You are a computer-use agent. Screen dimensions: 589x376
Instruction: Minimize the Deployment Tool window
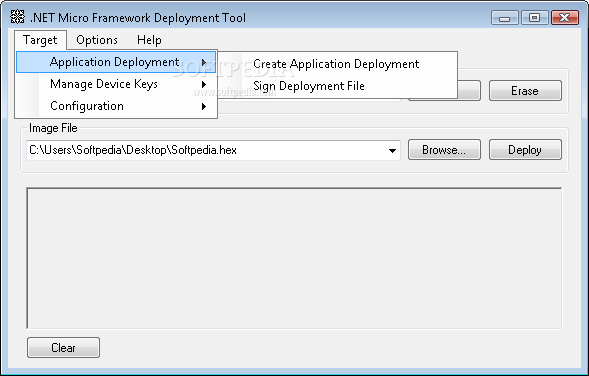click(x=504, y=18)
